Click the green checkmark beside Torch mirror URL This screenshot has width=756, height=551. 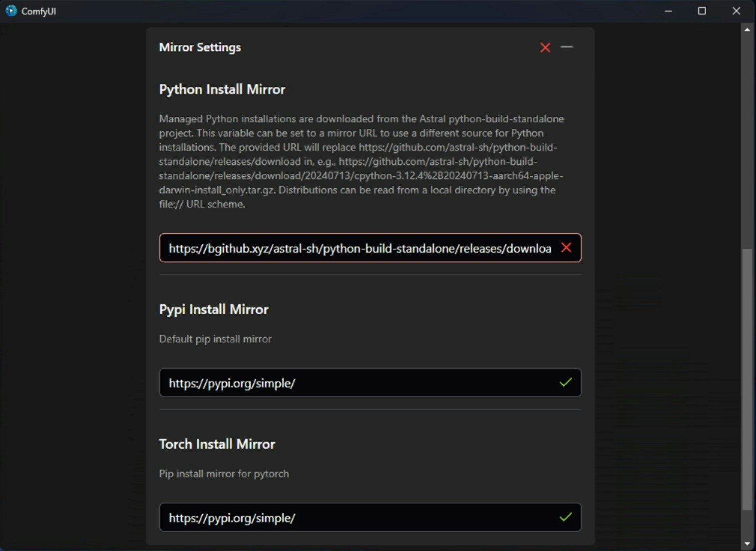[x=566, y=518]
